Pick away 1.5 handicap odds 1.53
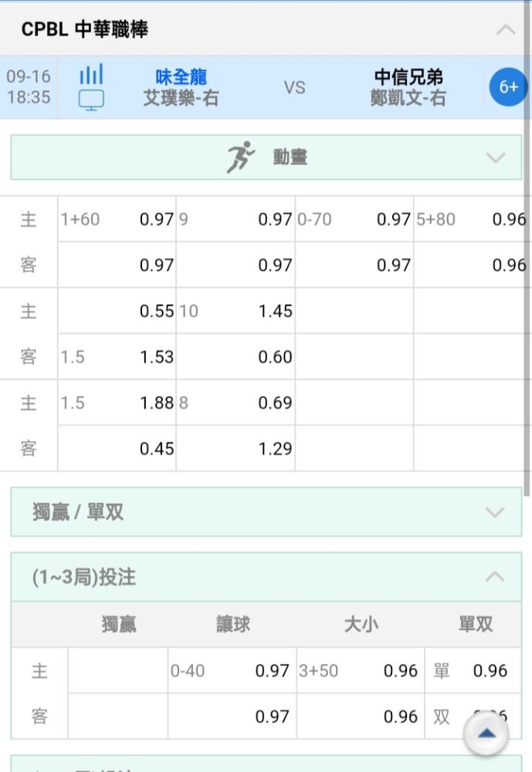Viewport: 532px width, 772px height. tap(117, 357)
